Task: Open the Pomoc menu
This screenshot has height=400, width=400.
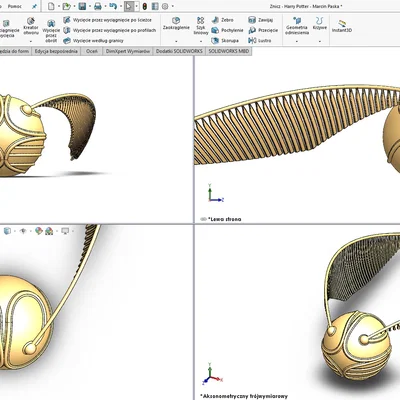Action: tap(15, 6)
